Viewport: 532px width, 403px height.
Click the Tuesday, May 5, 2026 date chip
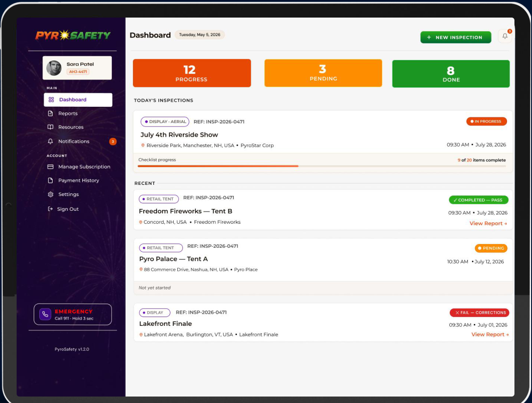click(199, 35)
